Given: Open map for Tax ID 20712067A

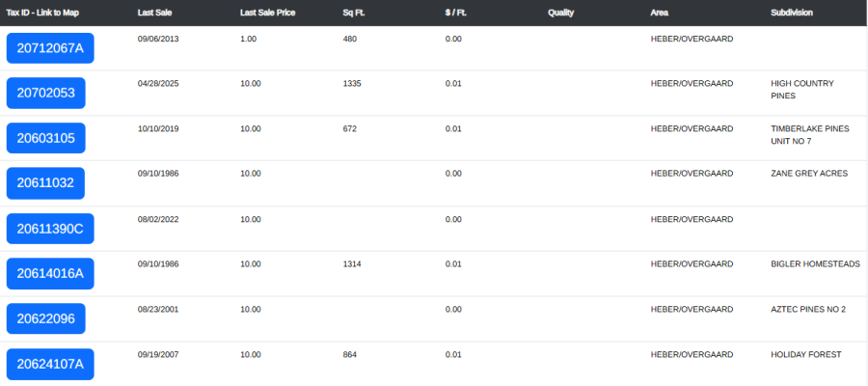Looking at the screenshot, I should tap(50, 48).
